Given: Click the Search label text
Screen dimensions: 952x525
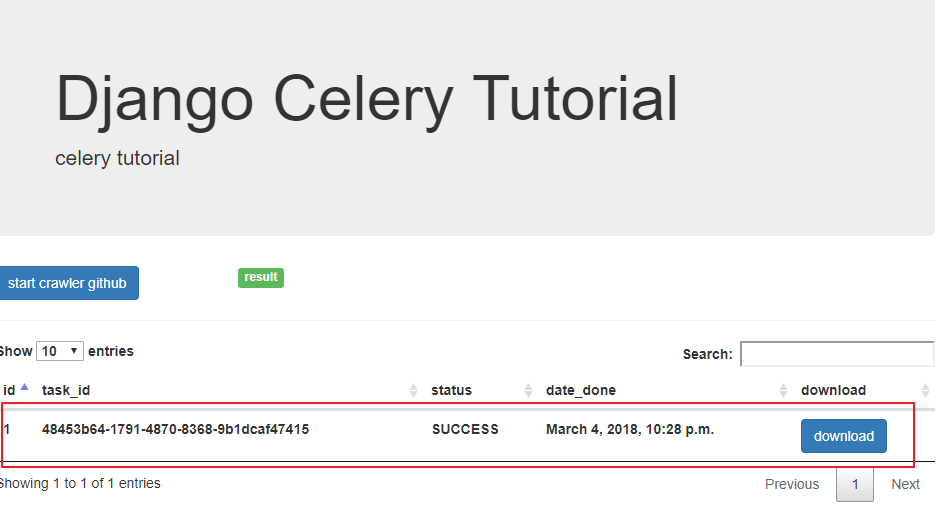Looking at the screenshot, I should 707,354.
